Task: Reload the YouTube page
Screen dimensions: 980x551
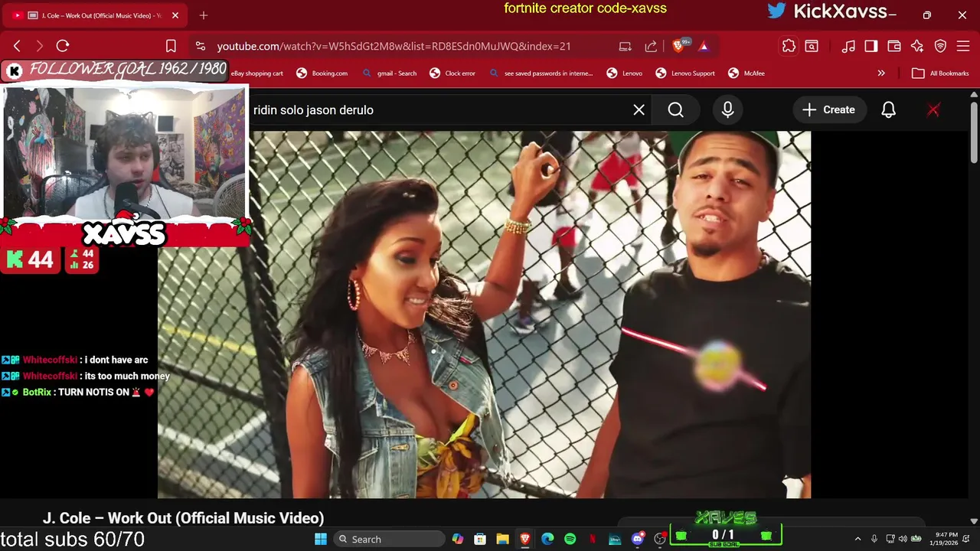Action: [x=63, y=46]
